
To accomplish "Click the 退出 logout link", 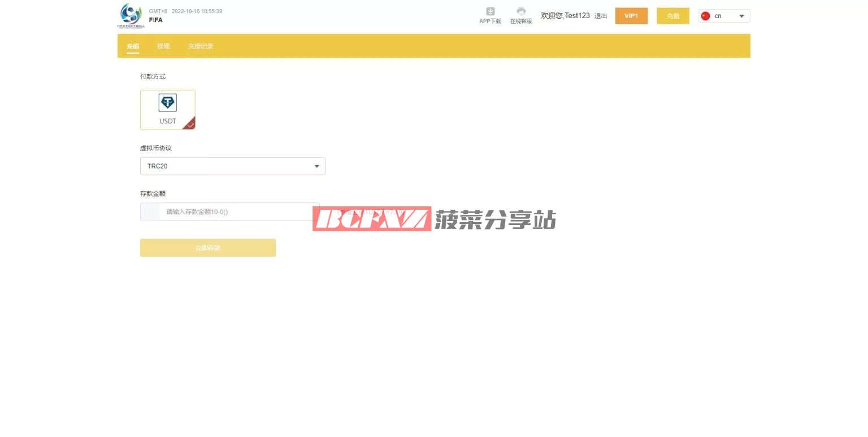I will 601,16.
